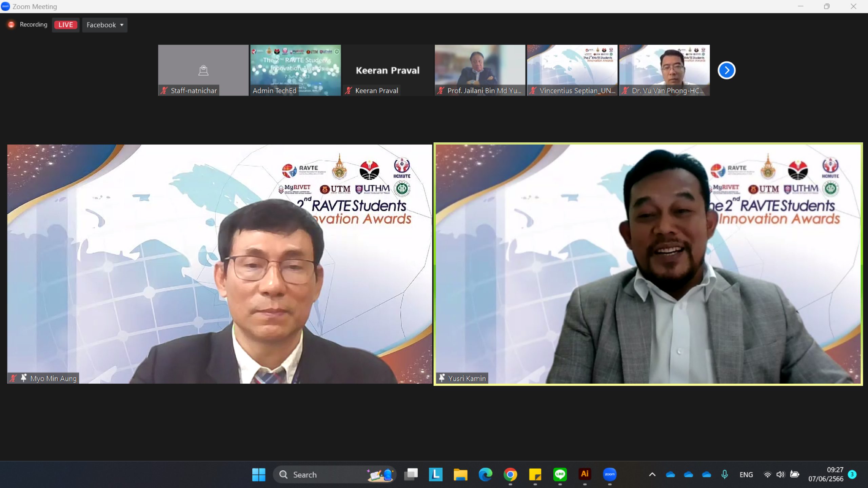This screenshot has width=868, height=488.
Task: Click the red LIVE badge
Action: [65, 25]
